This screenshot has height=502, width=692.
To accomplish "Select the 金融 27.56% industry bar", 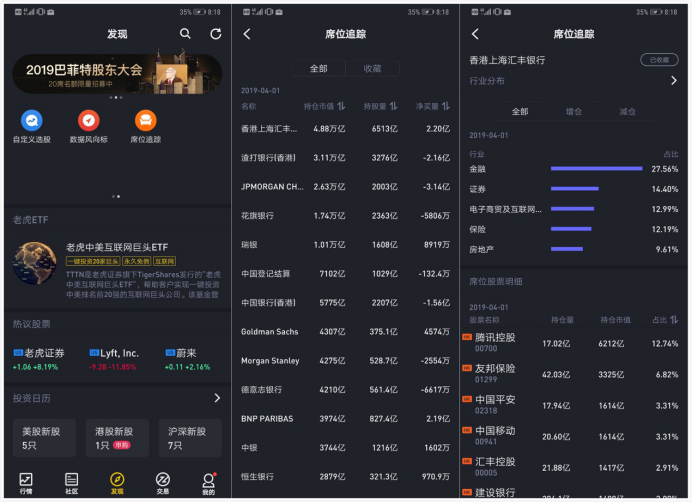I will [x=596, y=168].
